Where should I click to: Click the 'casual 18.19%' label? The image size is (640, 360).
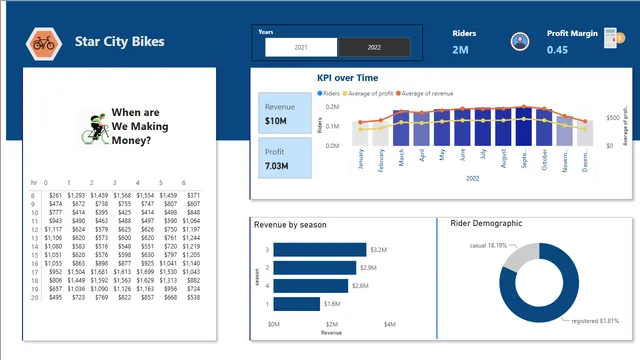coord(488,246)
